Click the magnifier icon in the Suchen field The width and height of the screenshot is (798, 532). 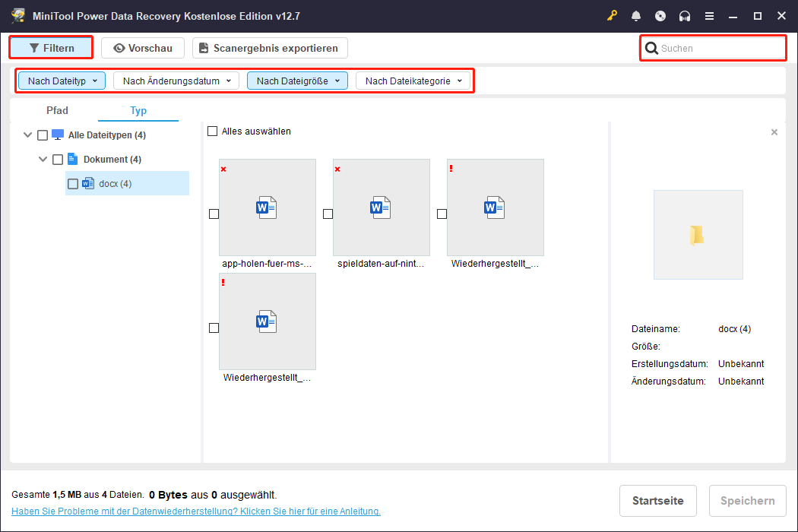652,48
